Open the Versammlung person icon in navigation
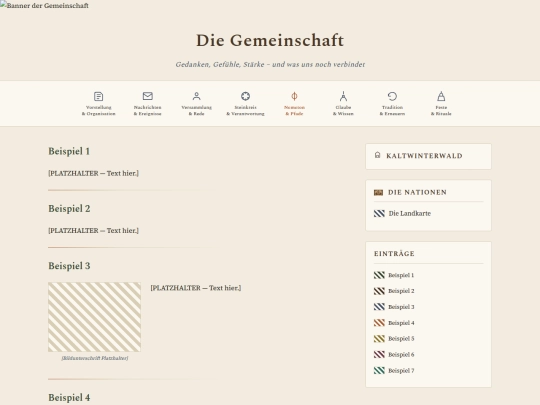 (x=196, y=96)
